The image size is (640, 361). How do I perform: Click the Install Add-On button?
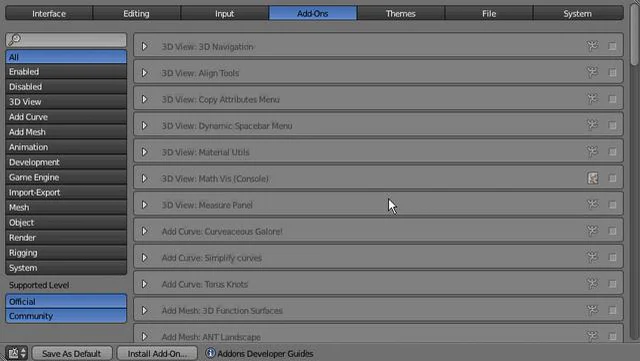[x=157, y=353]
